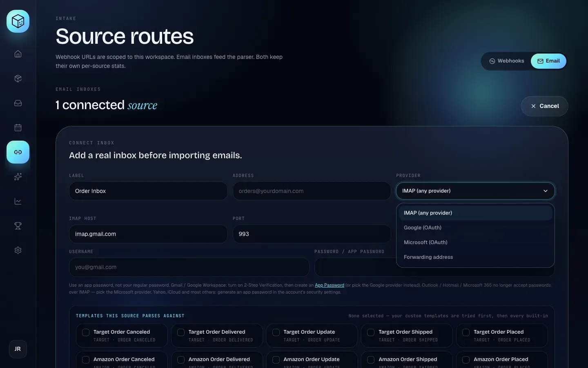Check Target Order Placed template
The height and width of the screenshot is (368, 588).
(x=466, y=332)
